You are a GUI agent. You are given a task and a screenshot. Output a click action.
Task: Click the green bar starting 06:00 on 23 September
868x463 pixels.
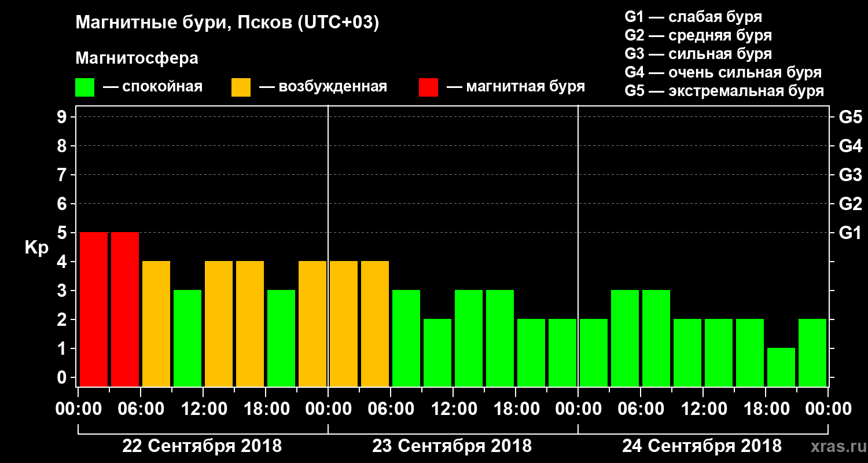click(406, 338)
